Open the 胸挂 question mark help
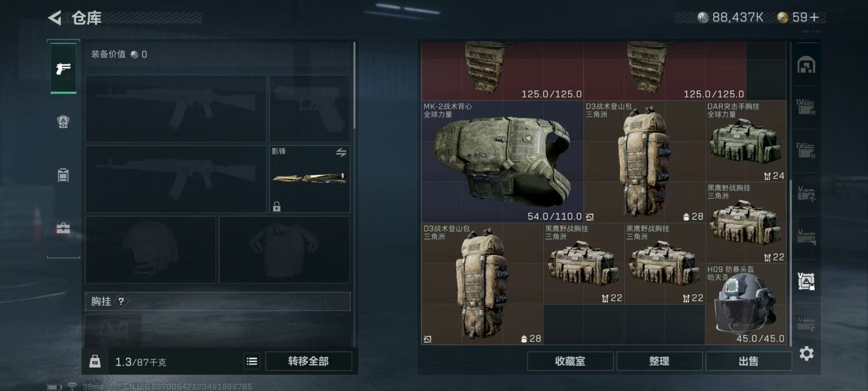 [121, 301]
